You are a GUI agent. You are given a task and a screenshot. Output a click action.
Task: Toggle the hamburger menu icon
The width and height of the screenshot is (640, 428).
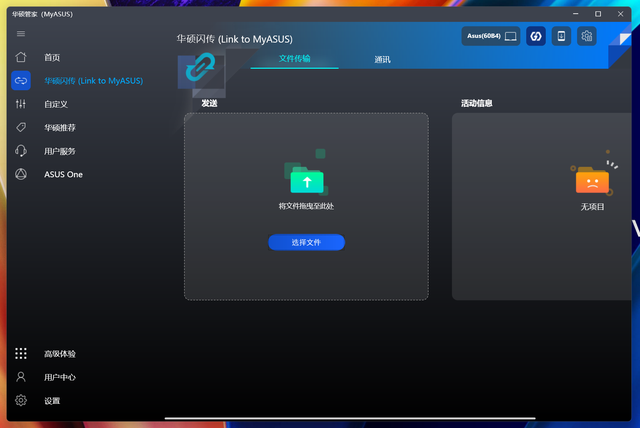[21, 33]
